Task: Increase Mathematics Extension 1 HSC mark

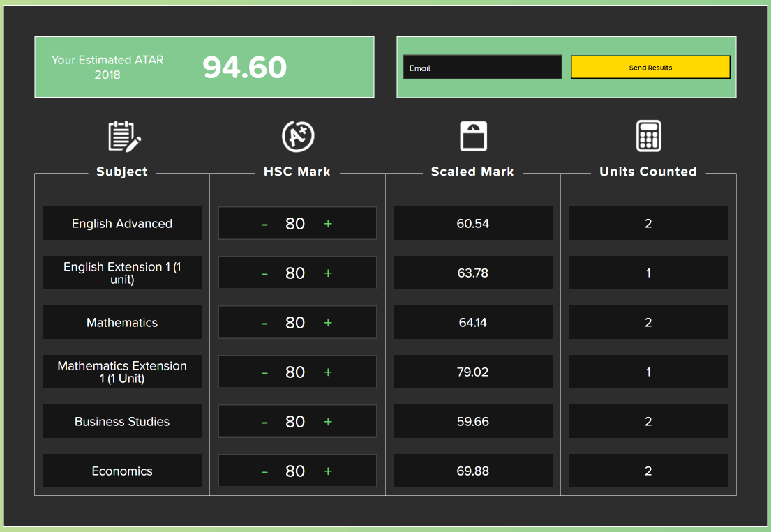Action: pyautogui.click(x=328, y=373)
